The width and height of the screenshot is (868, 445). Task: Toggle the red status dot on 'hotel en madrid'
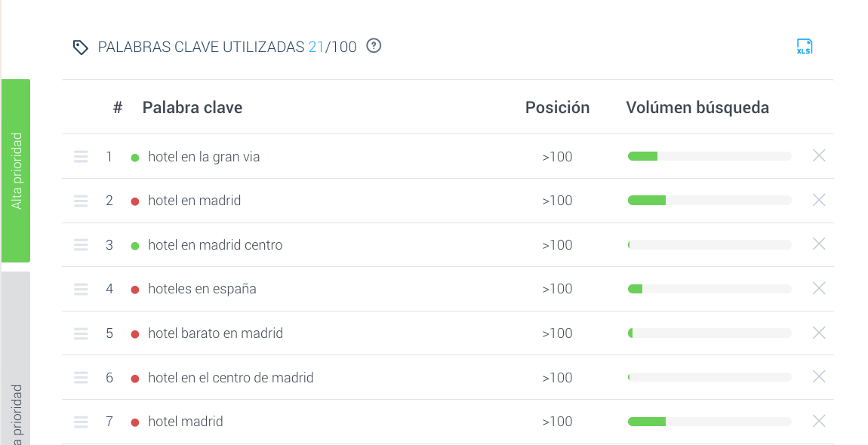pyautogui.click(x=135, y=200)
